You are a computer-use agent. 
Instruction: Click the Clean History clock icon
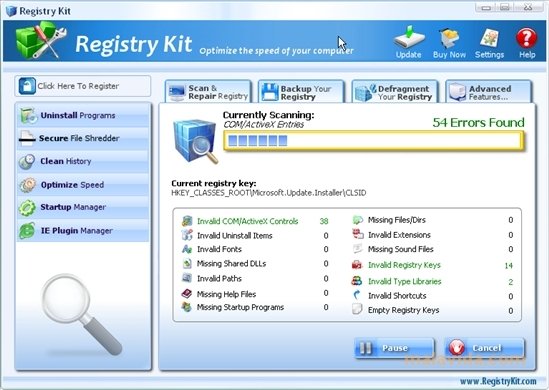pos(27,161)
